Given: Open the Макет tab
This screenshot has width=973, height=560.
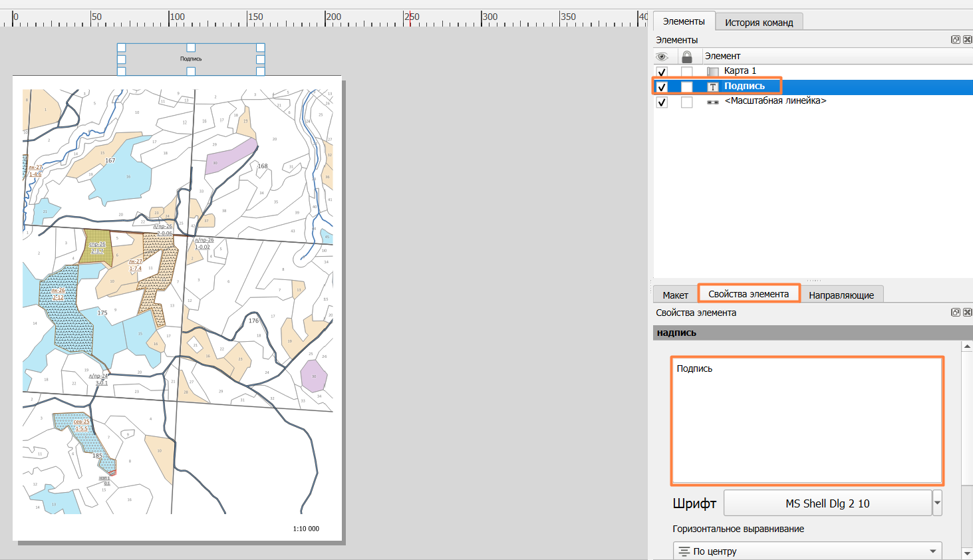Looking at the screenshot, I should [x=675, y=295].
